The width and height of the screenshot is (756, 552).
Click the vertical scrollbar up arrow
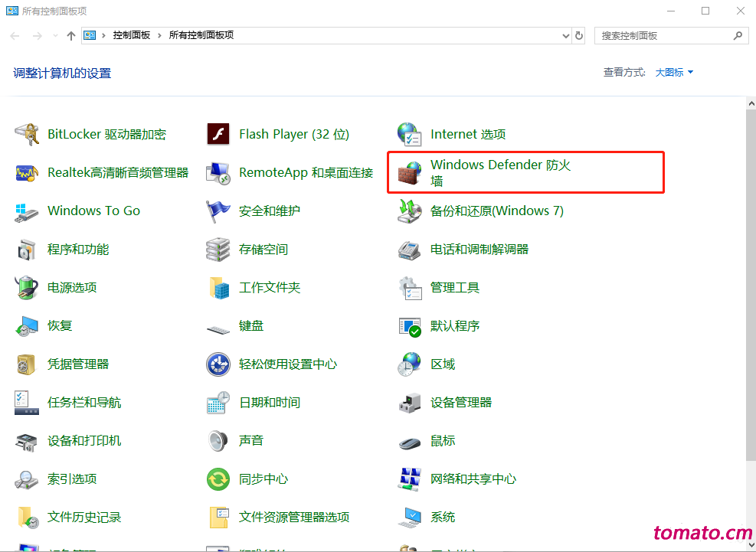click(751, 103)
